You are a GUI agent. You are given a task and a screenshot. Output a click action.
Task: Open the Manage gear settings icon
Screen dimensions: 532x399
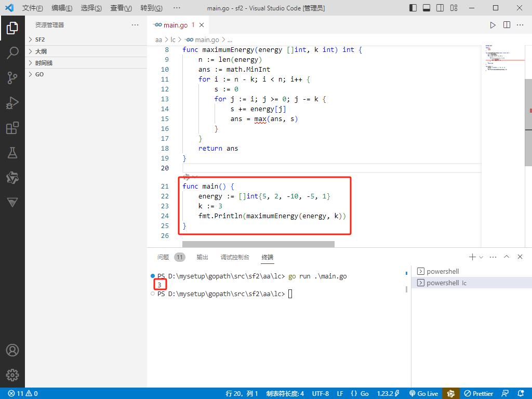12,375
